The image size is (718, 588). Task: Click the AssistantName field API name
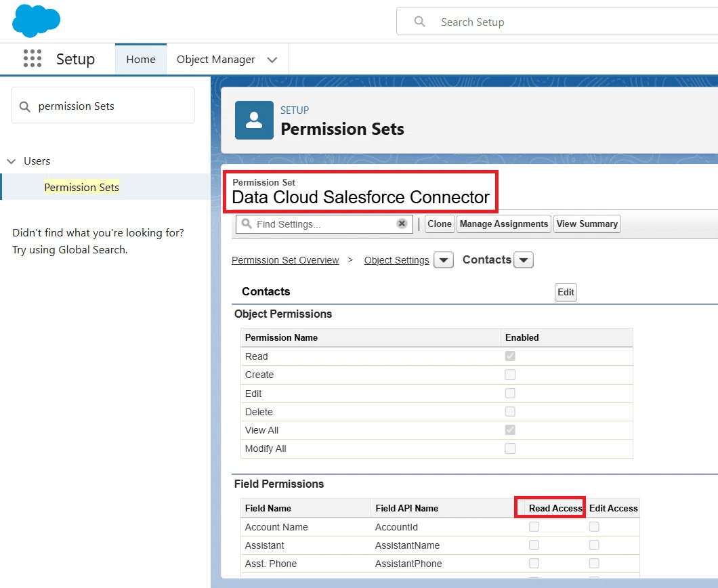click(x=407, y=545)
